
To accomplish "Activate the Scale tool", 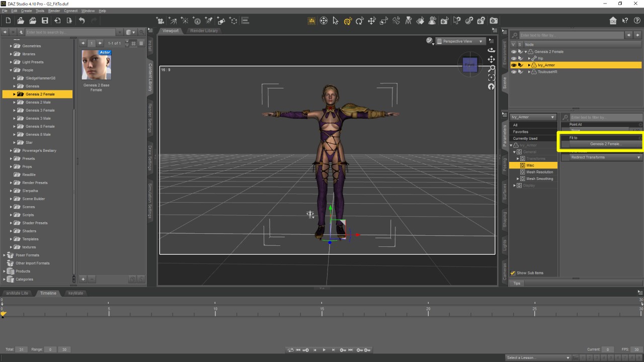I will tap(384, 21).
